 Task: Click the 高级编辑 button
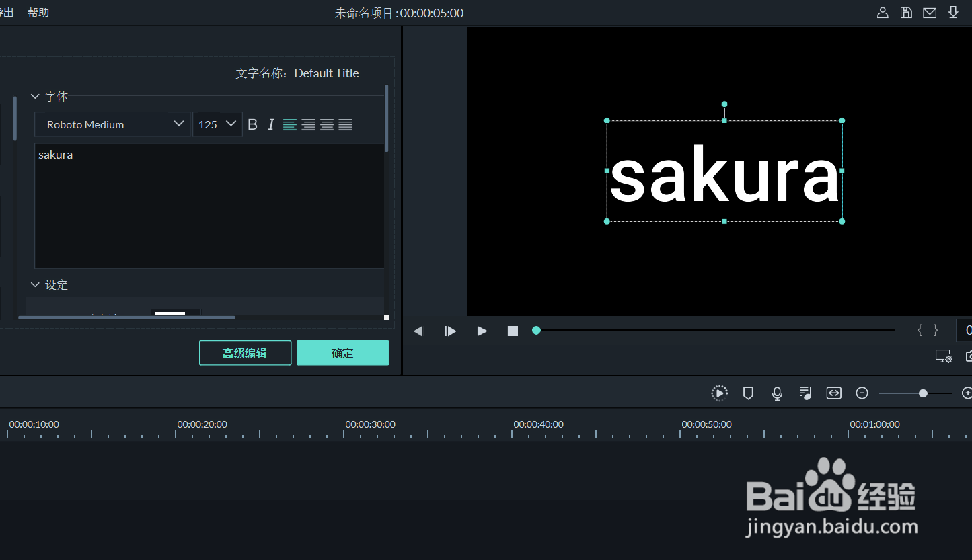(x=245, y=353)
